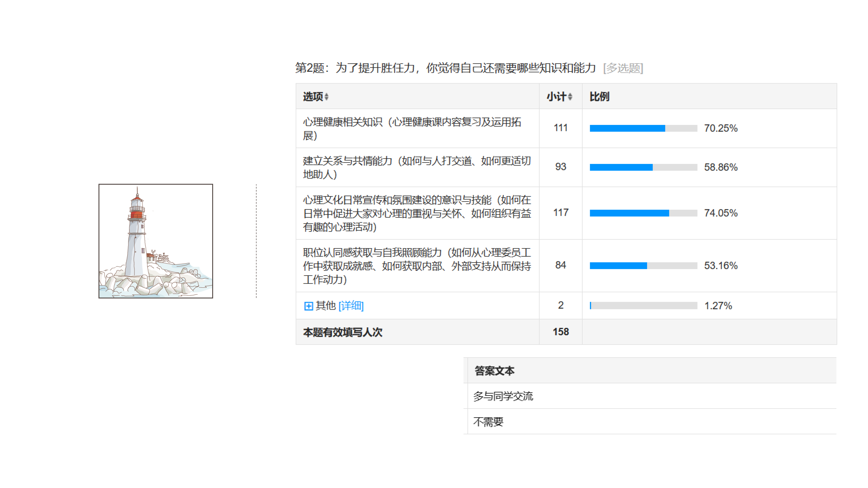868x488 pixels.
Task: Click the answer text 不需要
Action: [488, 422]
